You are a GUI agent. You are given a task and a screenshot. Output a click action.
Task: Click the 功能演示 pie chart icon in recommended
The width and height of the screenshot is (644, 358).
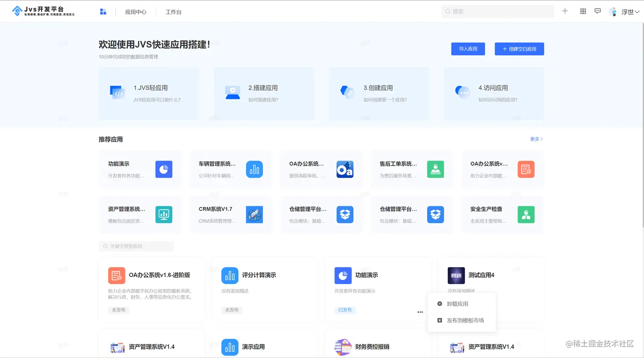(164, 169)
